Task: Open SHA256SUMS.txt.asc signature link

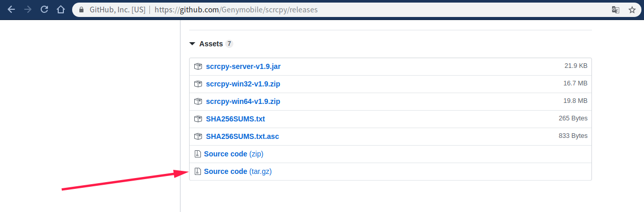Action: (x=242, y=136)
